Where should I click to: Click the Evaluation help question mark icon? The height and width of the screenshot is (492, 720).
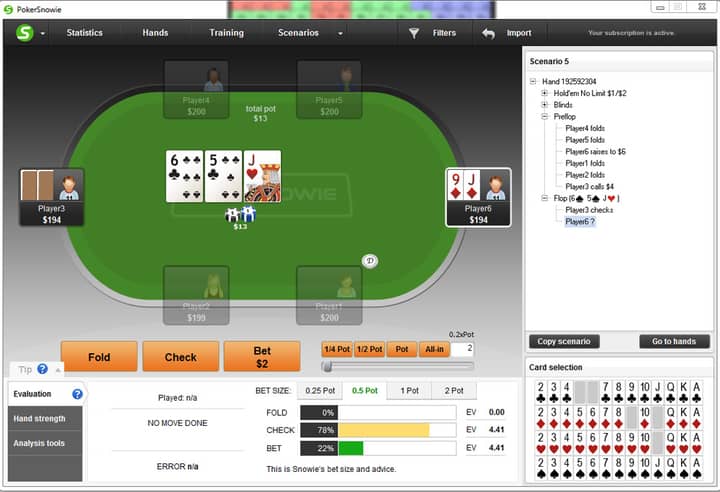[77, 394]
